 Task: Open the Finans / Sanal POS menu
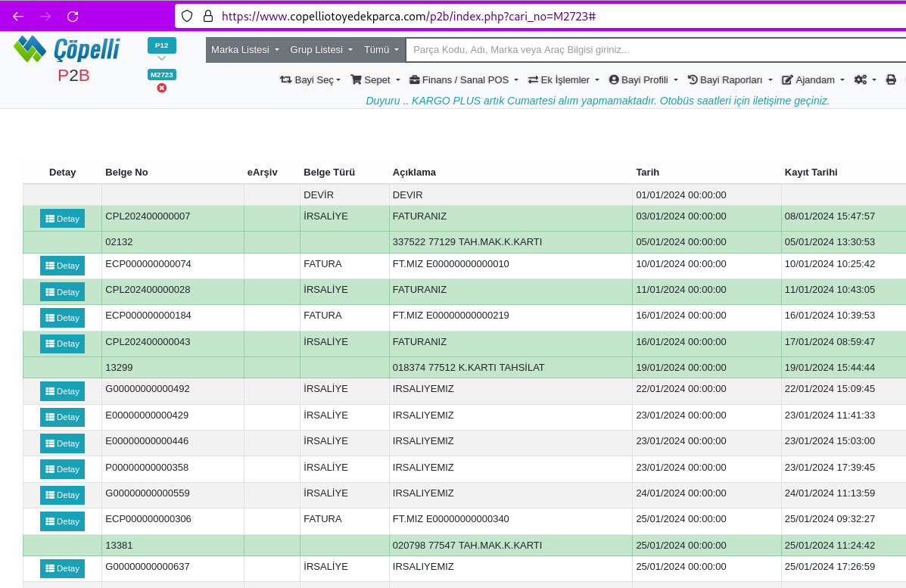click(x=463, y=79)
